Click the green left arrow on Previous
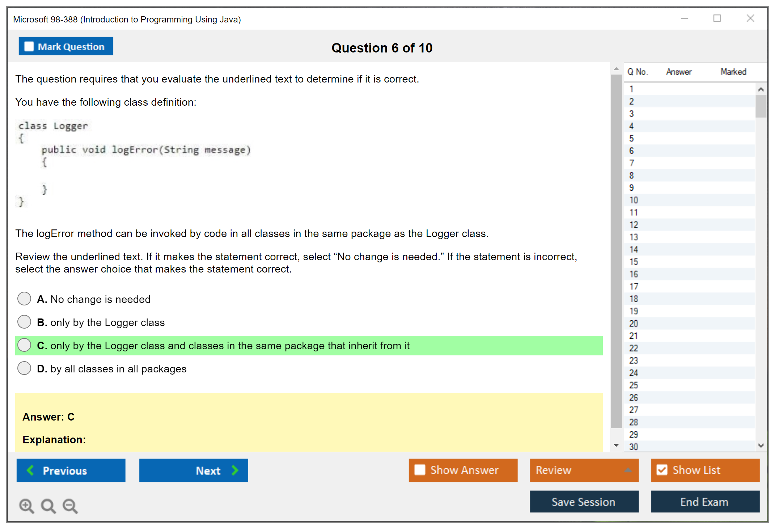Screen dimensions: 778x532 (30, 470)
